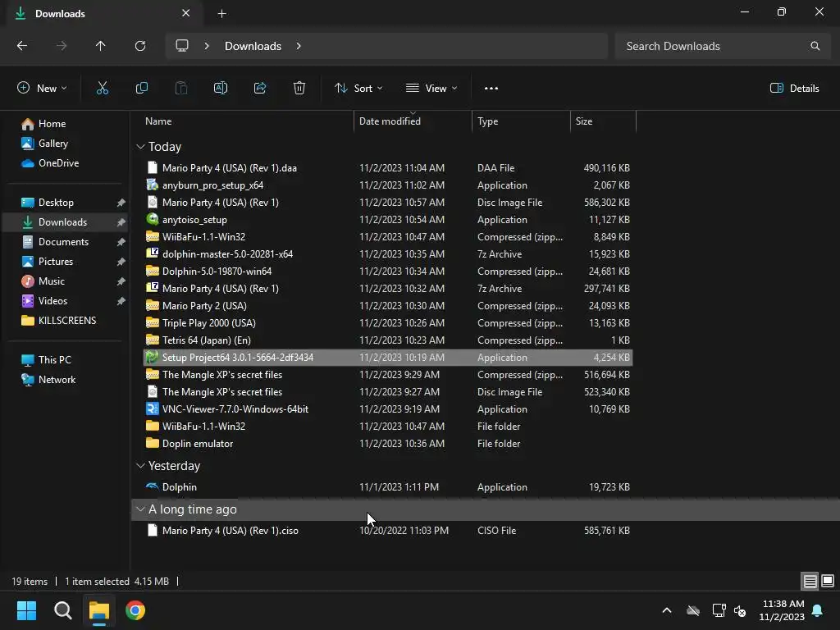This screenshot has width=840, height=630.
Task: Select Doplin emulator folder
Action: (x=388, y=444)
